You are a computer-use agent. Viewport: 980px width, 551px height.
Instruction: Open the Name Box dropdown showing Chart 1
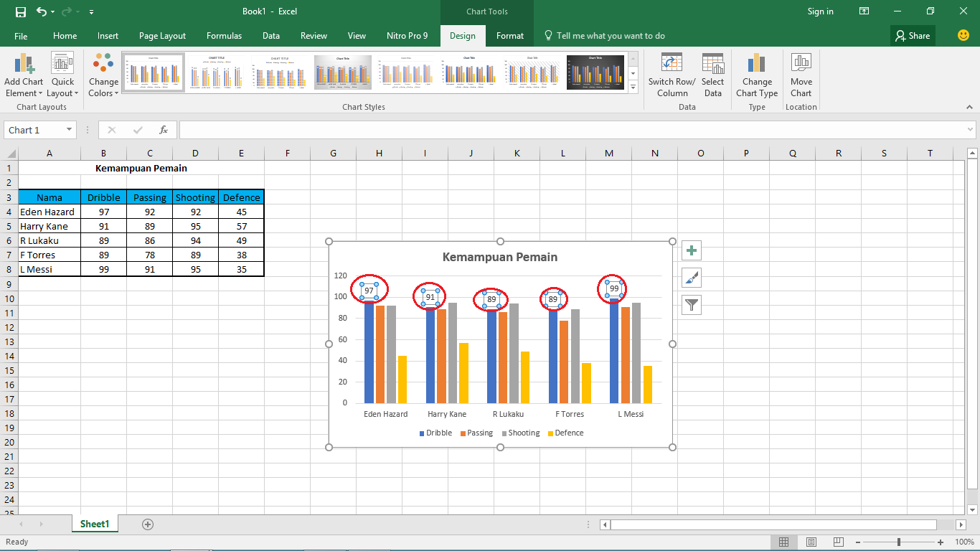70,130
